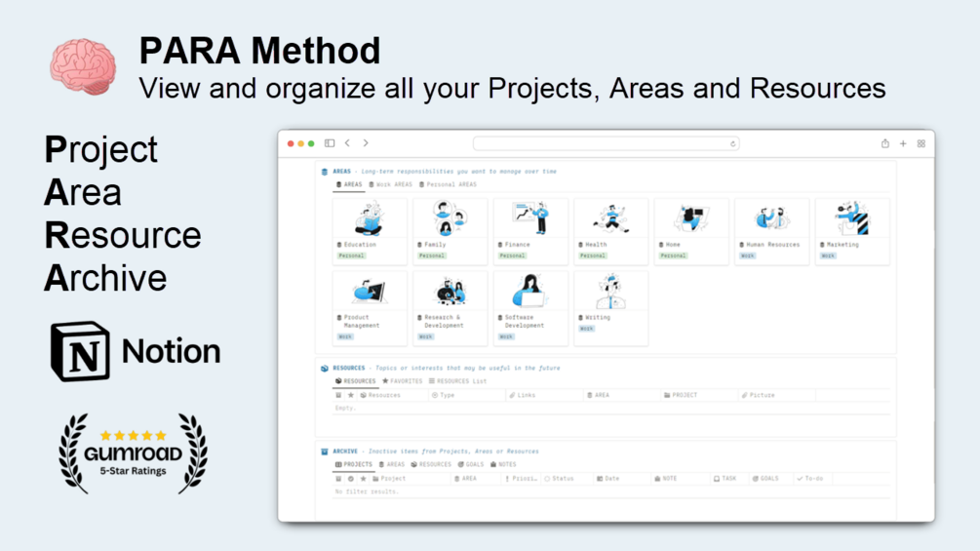
Task: Click the Project column header in Archive
Action: coord(389,479)
